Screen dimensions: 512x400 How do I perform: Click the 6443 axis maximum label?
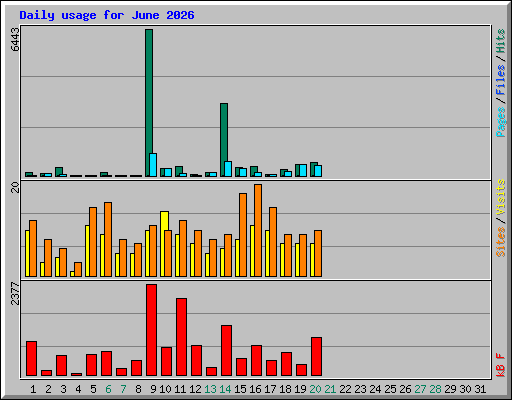15,39
